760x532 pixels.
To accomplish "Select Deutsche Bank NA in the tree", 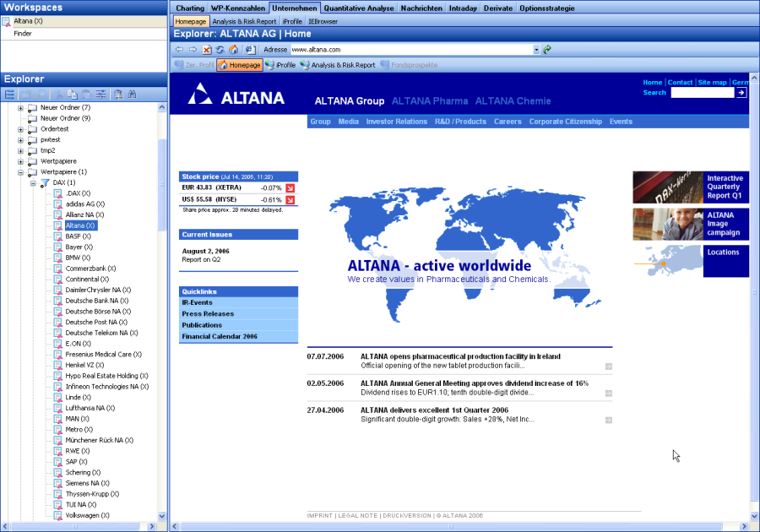I will click(x=96, y=301).
